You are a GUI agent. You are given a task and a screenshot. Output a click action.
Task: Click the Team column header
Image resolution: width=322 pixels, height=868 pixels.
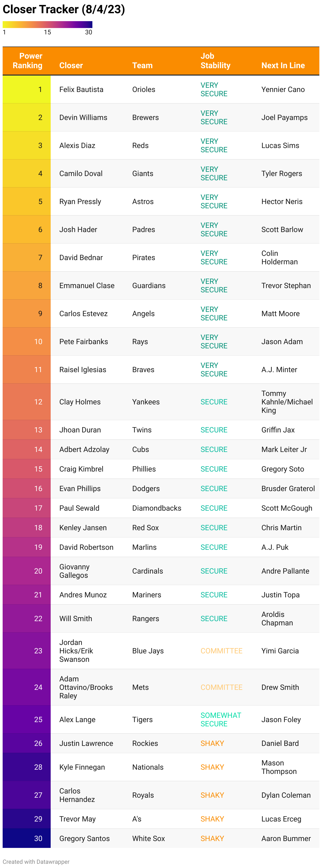(x=142, y=65)
